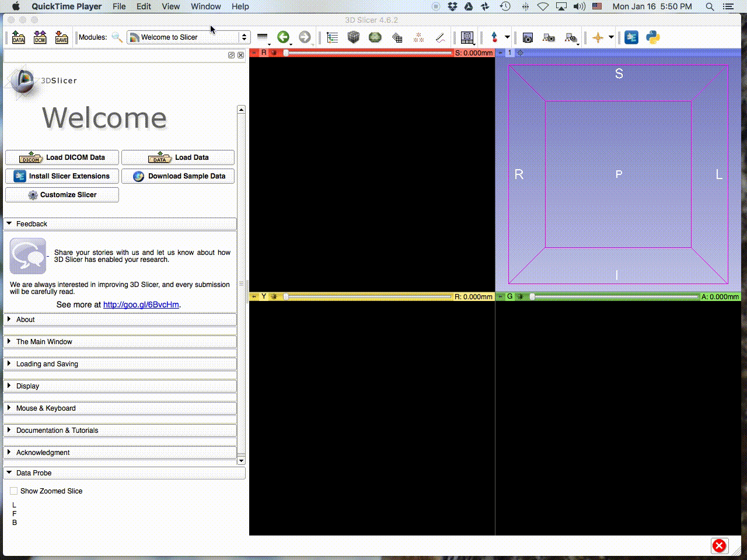
Task: Expand the Display section
Action: (120, 386)
